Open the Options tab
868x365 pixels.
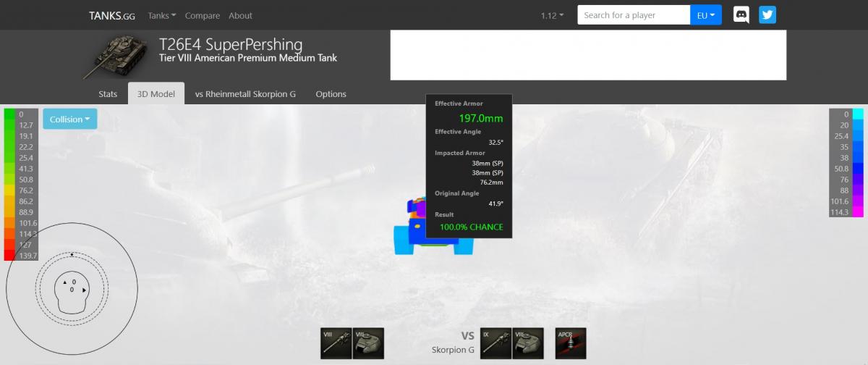(x=331, y=94)
